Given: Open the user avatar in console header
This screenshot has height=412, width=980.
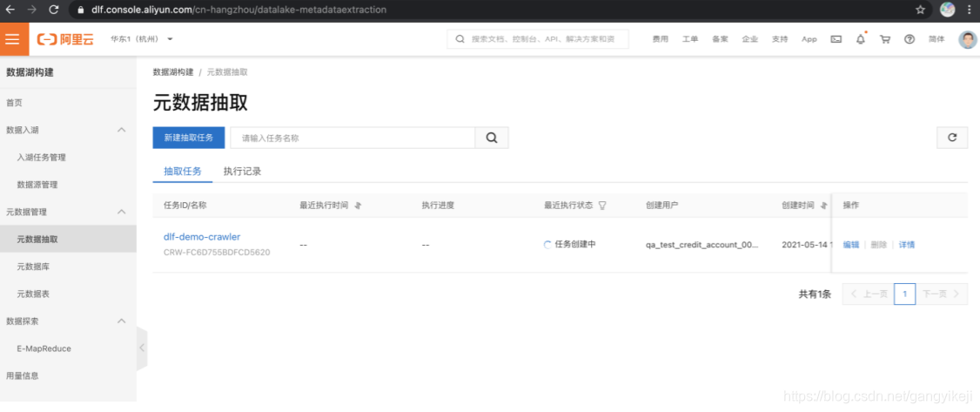Looking at the screenshot, I should pos(968,39).
